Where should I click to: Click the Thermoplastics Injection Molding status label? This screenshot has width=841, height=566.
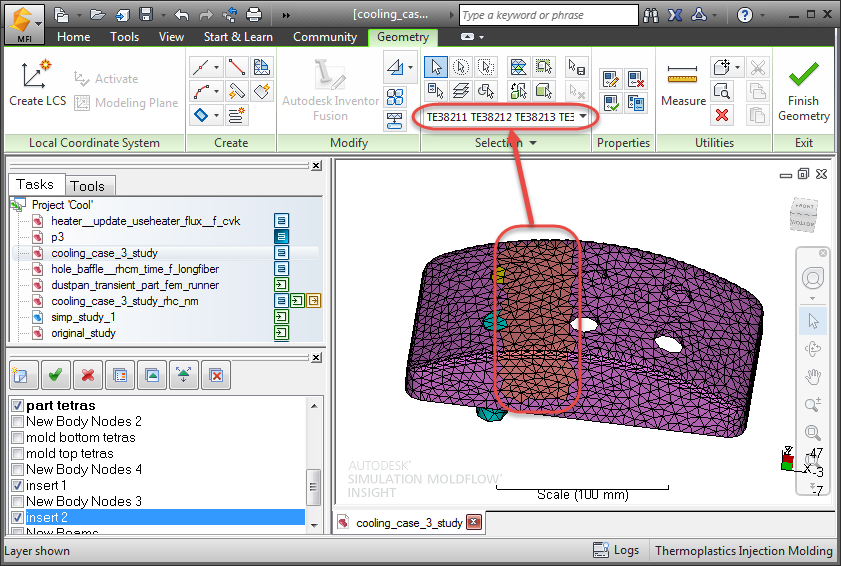pyautogui.click(x=743, y=550)
